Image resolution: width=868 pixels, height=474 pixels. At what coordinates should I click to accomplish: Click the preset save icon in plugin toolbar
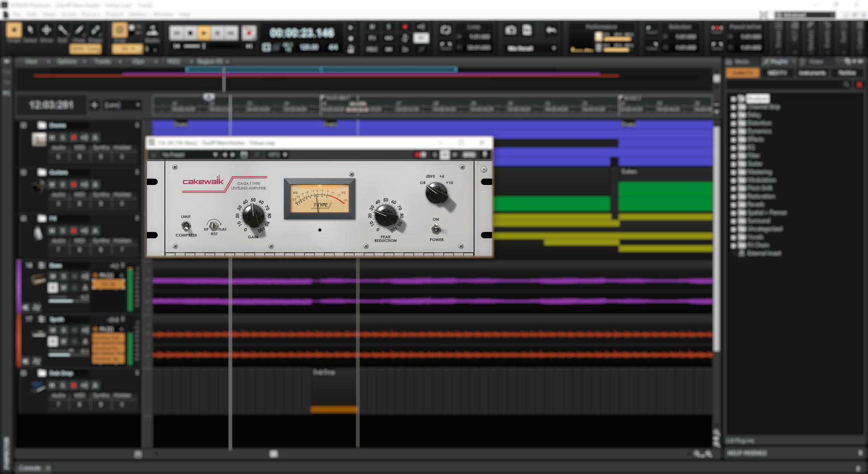click(x=244, y=154)
